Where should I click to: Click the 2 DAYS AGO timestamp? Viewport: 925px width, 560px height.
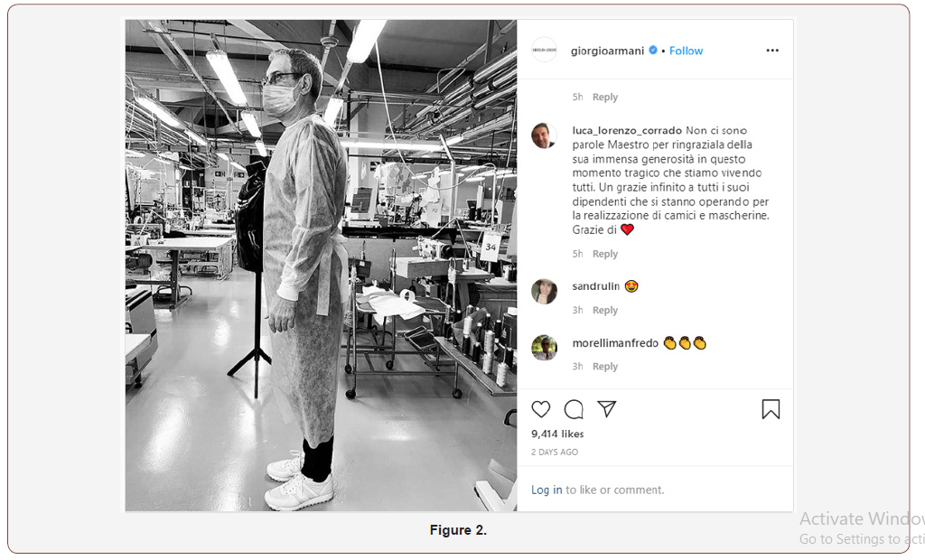[555, 452]
